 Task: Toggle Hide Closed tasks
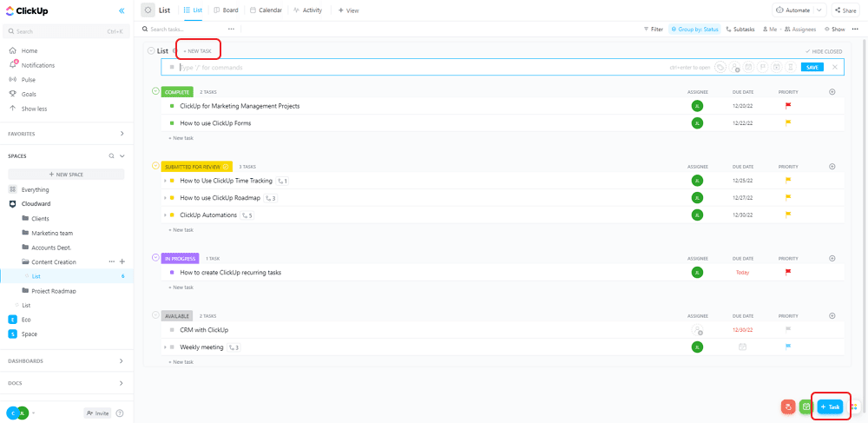coord(824,51)
